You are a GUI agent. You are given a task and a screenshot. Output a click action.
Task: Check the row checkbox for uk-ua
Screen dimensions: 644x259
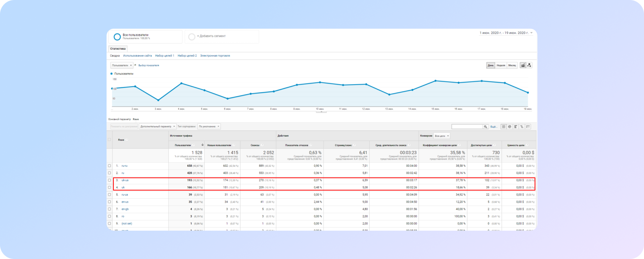click(109, 180)
